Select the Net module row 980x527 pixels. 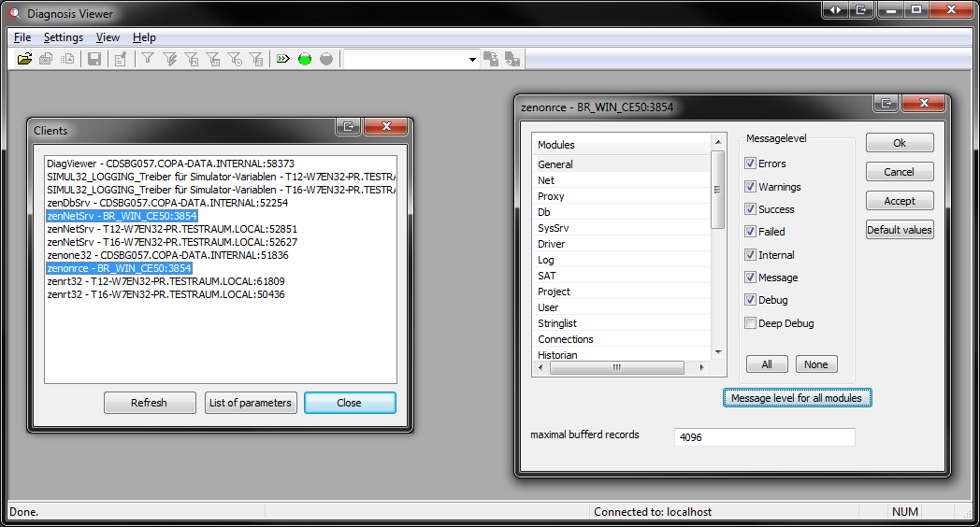tap(623, 179)
